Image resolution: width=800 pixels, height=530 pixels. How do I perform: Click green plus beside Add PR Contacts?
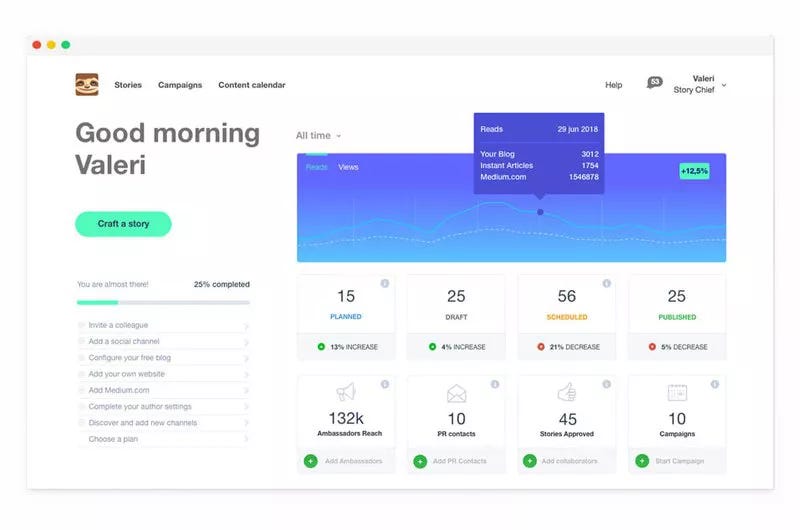420,461
